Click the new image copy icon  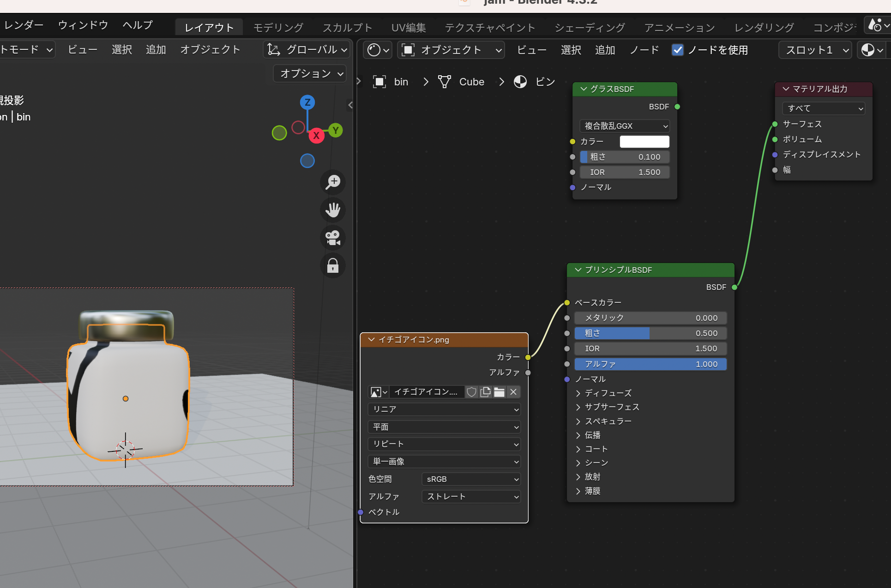pos(485,392)
